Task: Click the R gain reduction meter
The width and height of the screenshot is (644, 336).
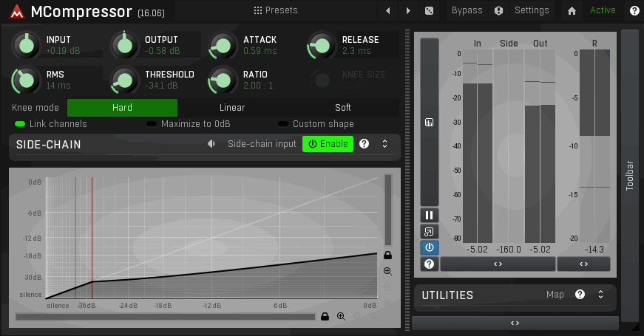Action: (594, 146)
